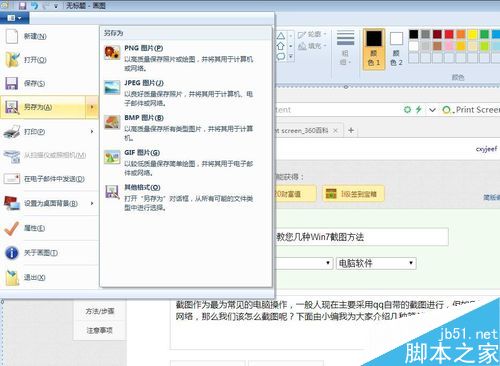The image size is (500, 366).
Task: Expand the 设置为桌面背景 submenu arrow
Action: [92, 203]
